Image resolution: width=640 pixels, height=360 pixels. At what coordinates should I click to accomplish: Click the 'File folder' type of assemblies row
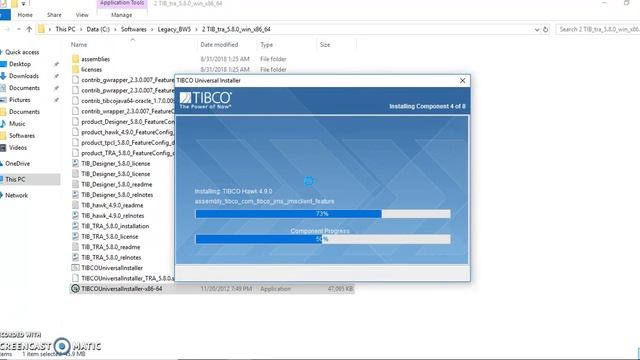pyautogui.click(x=273, y=59)
